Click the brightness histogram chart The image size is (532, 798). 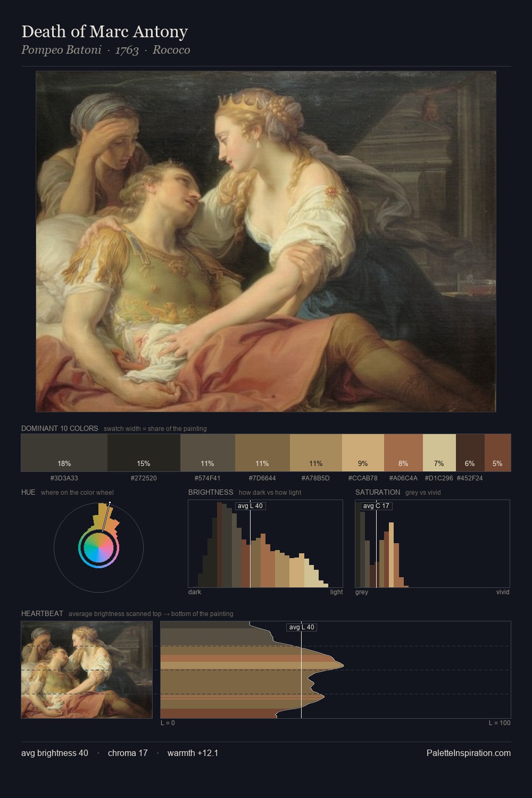(x=265, y=544)
